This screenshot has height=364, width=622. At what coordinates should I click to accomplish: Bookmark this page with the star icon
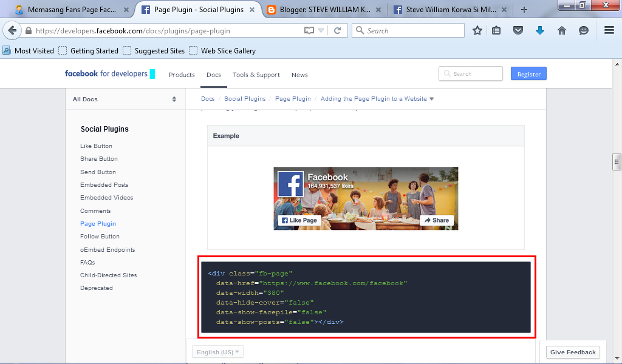(477, 30)
